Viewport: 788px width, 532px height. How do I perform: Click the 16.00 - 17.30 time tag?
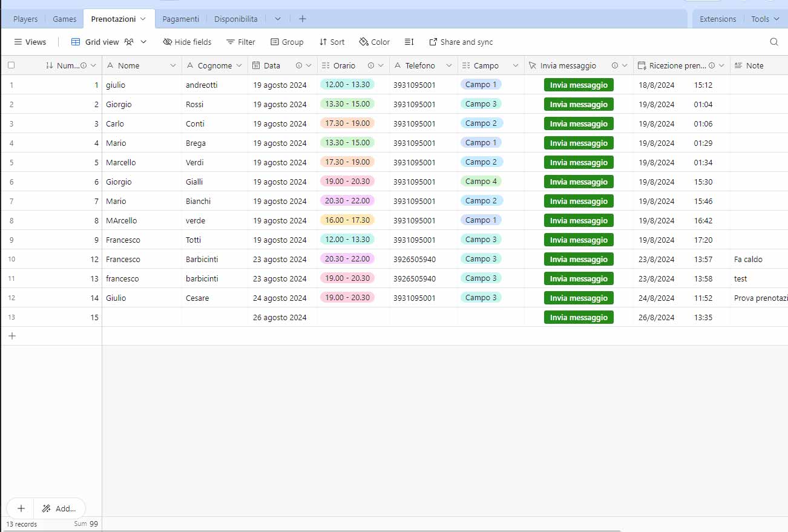347,220
